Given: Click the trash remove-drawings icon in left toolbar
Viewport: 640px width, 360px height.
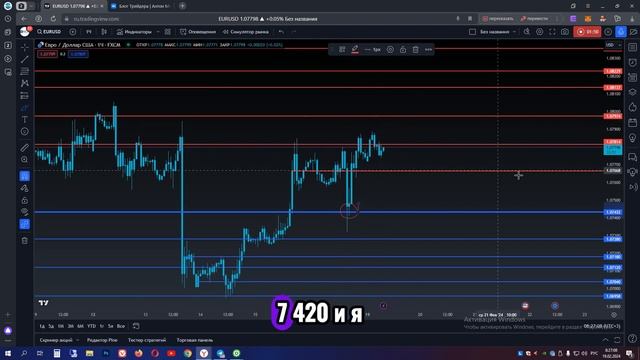Looking at the screenshot, I should 24,240.
